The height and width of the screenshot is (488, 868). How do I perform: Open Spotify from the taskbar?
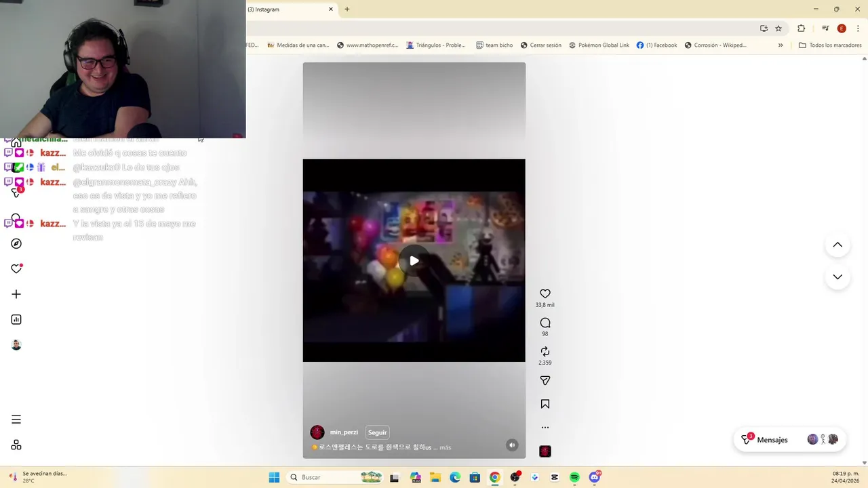click(x=574, y=477)
